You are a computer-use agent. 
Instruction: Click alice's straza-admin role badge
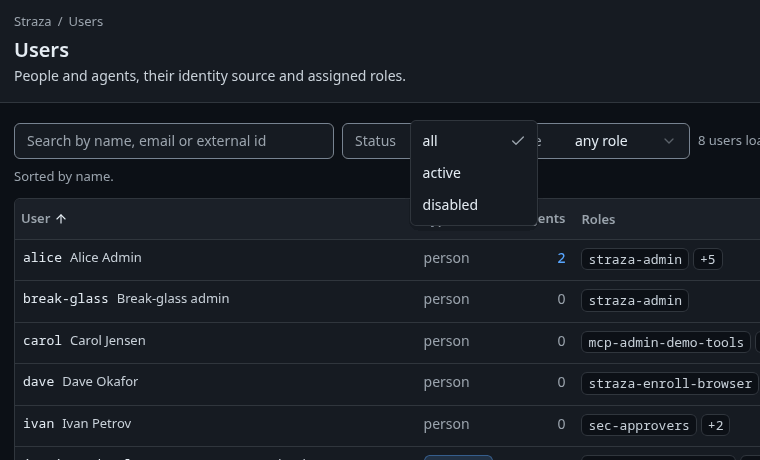[x=635, y=259]
